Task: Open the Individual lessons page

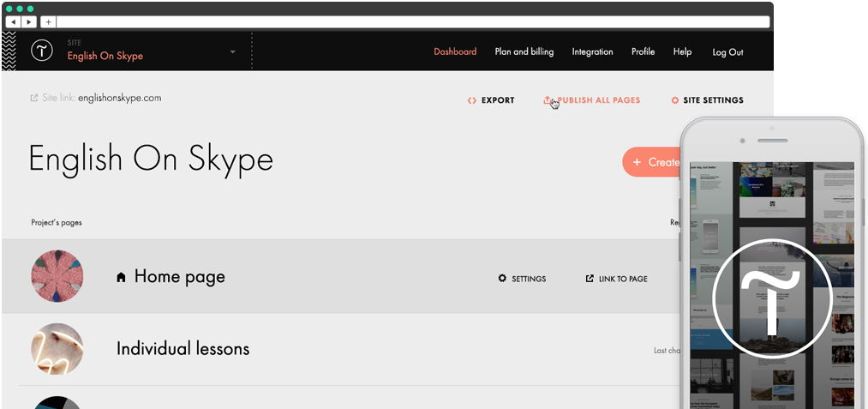Action: [183, 349]
